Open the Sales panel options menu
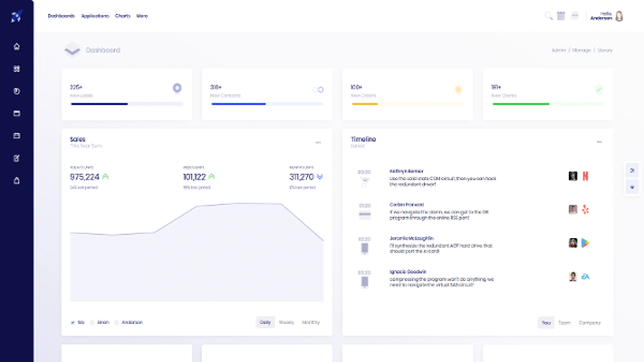Image resolution: width=644 pixels, height=362 pixels. (319, 142)
